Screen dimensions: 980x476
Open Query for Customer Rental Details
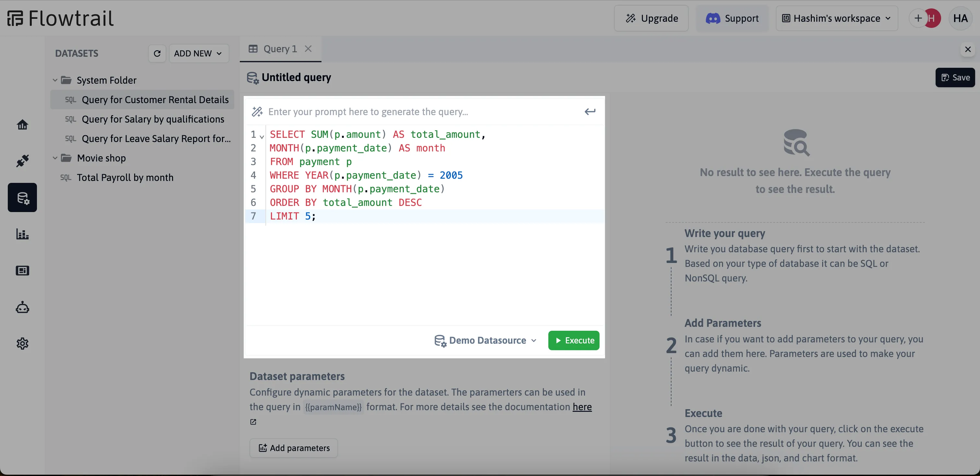click(142, 99)
